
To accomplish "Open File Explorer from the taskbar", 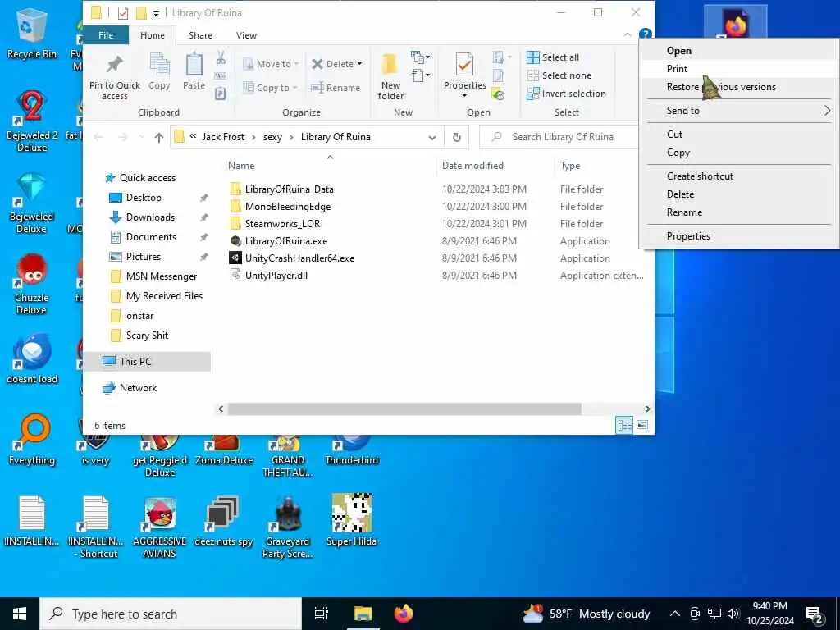I will [363, 614].
